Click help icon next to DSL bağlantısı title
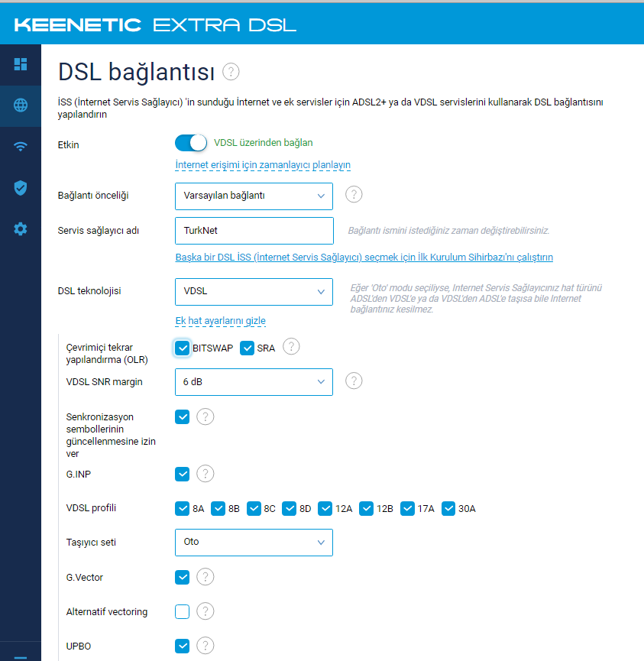644x661 pixels. 231,72
